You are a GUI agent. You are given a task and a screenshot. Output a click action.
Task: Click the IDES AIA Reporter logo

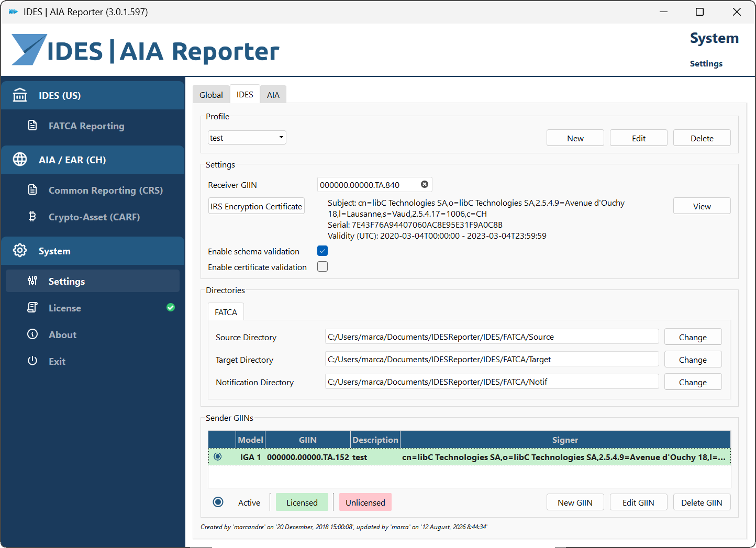point(146,50)
